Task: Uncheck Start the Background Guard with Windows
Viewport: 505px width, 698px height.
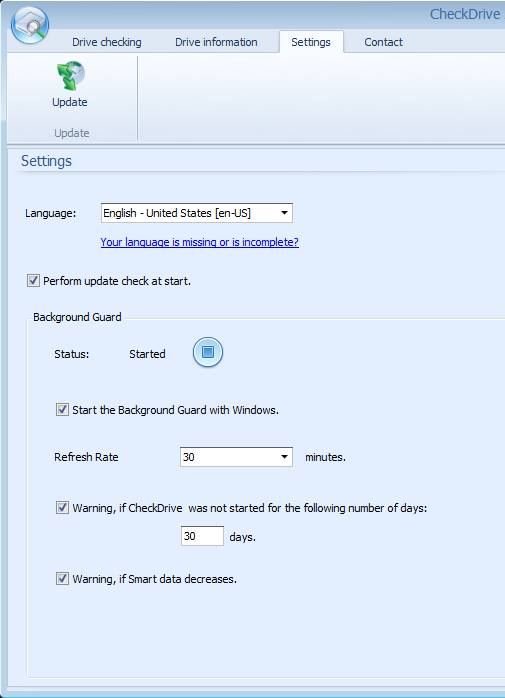Action: 62,410
